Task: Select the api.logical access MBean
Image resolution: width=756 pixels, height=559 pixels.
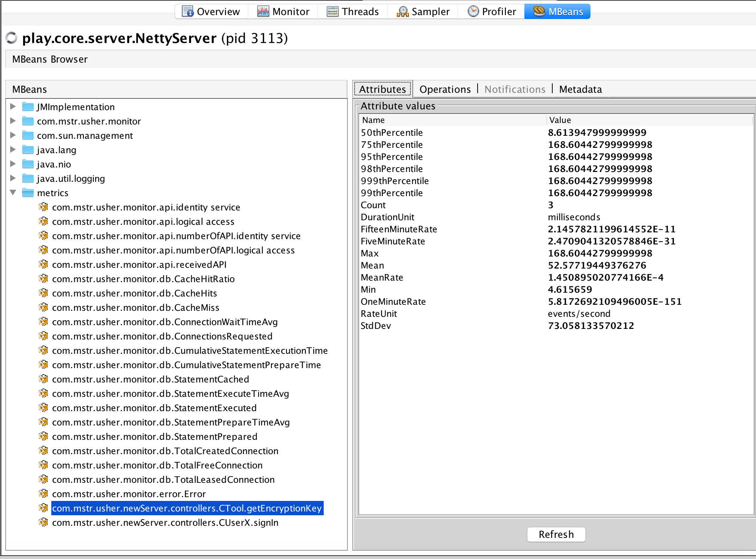Action: (143, 221)
